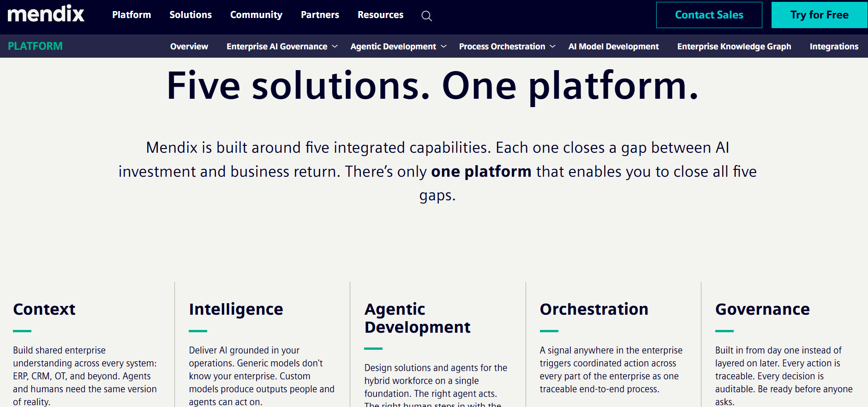Open the Agentic Development nav link

(393, 47)
